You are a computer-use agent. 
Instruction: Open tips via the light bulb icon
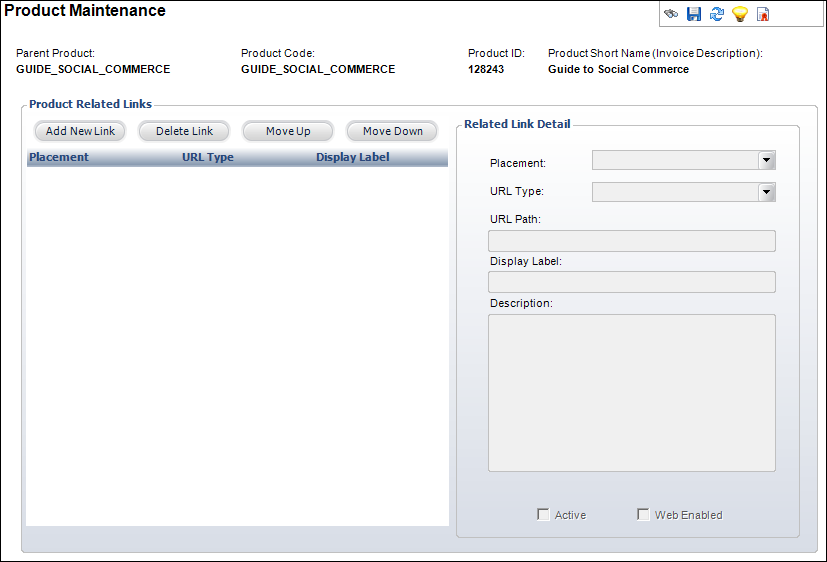[x=740, y=14]
